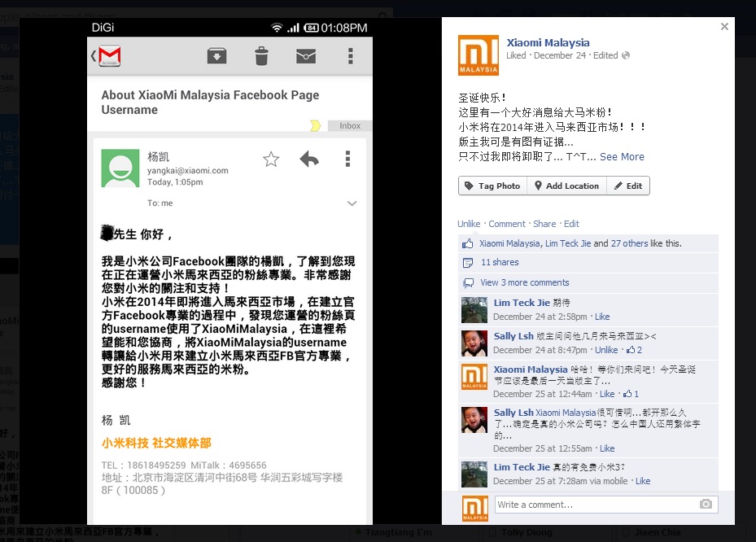Tap the Gmail back logo icon
The height and width of the screenshot is (542, 756).
107,56
